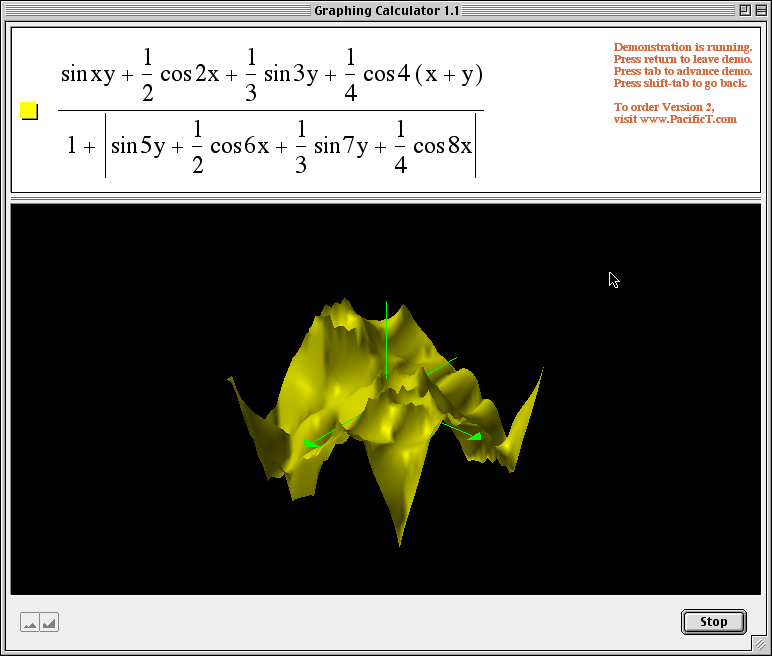The width and height of the screenshot is (772, 656).
Task: Click the window resize grip corner
Action: (760, 644)
